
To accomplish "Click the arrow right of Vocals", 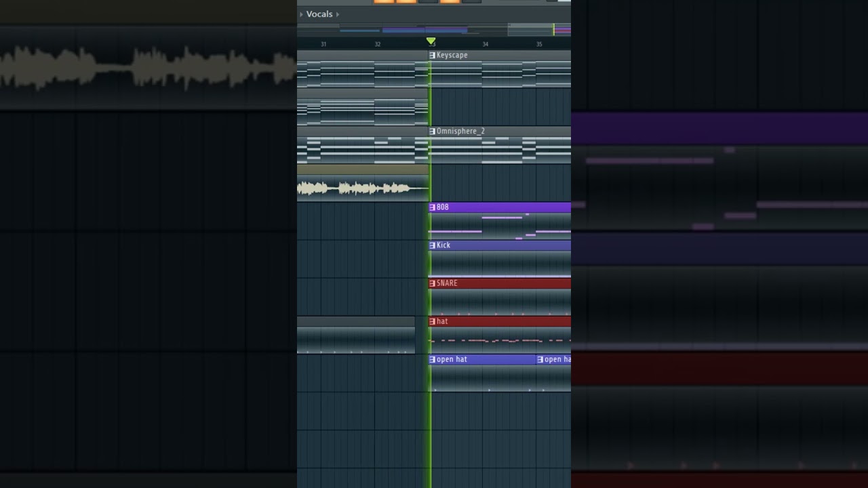I will tap(338, 14).
